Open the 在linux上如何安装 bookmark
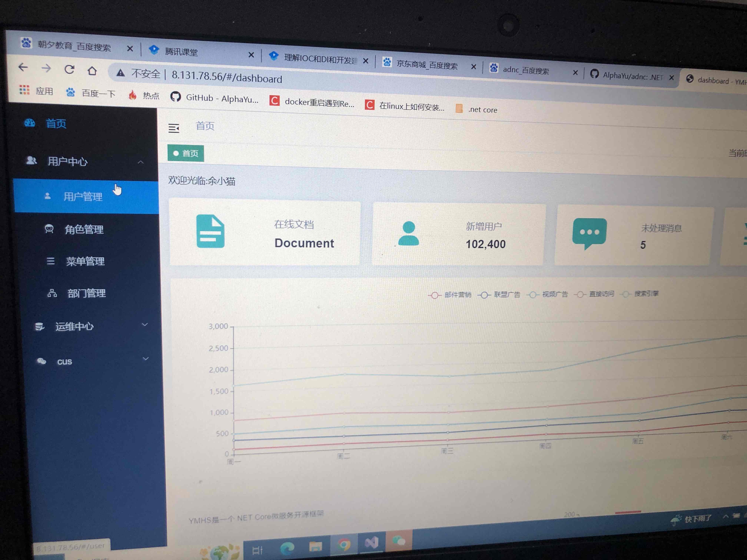 [405, 106]
